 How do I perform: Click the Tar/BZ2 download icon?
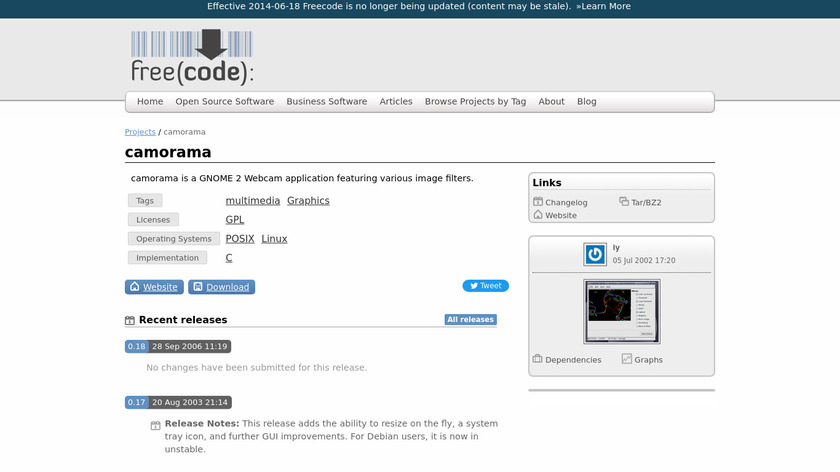click(624, 201)
